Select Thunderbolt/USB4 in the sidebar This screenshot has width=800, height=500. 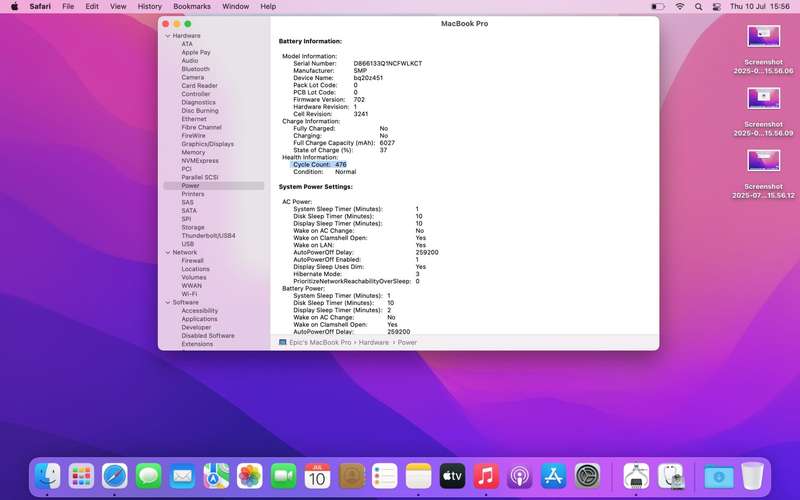(x=209, y=236)
